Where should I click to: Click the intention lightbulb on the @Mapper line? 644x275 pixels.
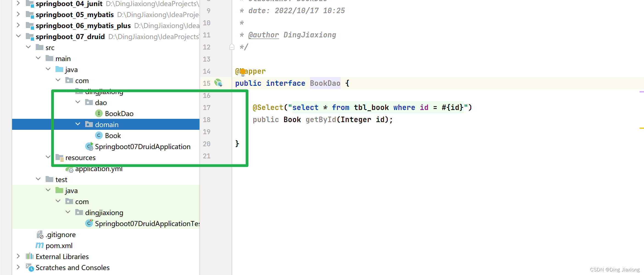[x=243, y=72]
